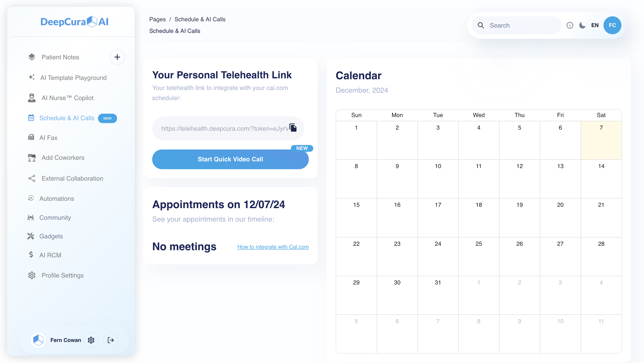644x363 pixels.
Task: Click the DeepCura AI logo
Action: [74, 22]
